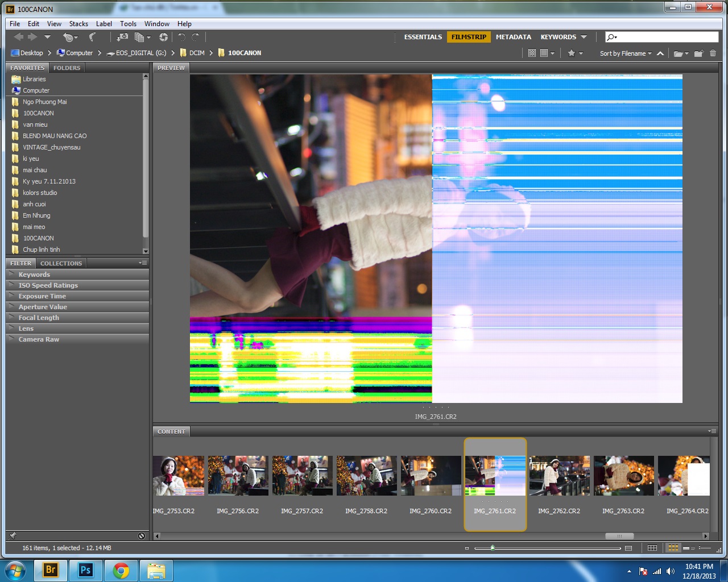The width and height of the screenshot is (728, 582).
Task: Click the smaller thumbnail size icon
Action: coord(467,548)
